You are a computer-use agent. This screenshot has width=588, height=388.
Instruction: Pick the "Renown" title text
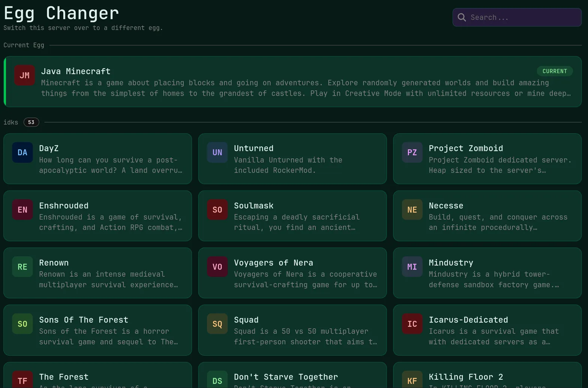click(54, 263)
